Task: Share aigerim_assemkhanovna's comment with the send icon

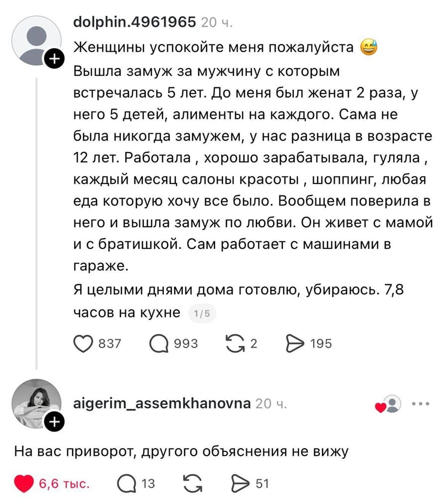Action: 241,482
